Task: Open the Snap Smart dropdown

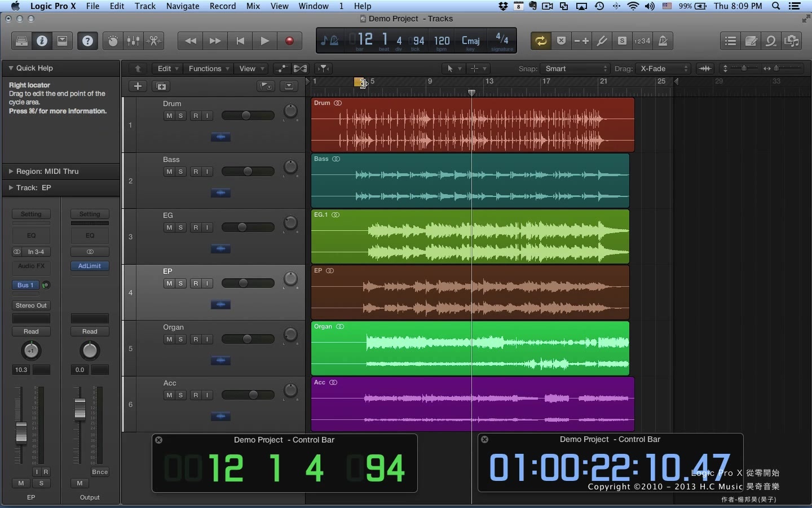Action: click(575, 68)
